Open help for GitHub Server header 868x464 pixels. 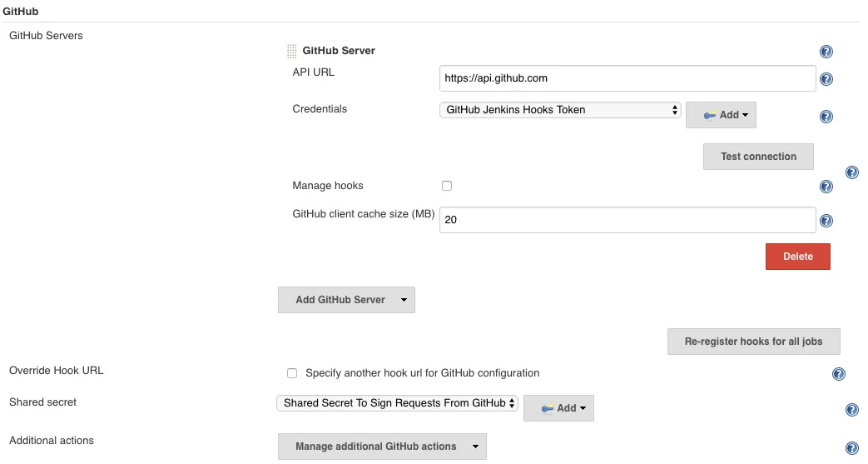tap(826, 52)
